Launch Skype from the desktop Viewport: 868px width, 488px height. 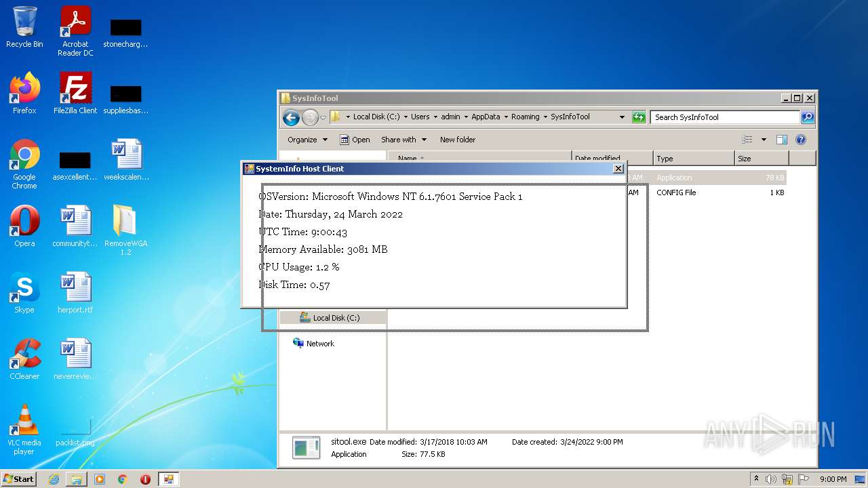[24, 293]
